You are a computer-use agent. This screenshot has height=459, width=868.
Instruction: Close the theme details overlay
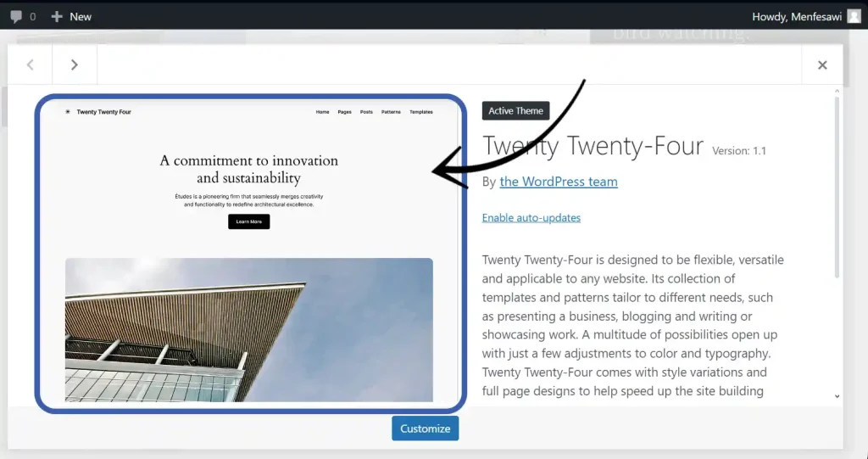click(x=821, y=64)
